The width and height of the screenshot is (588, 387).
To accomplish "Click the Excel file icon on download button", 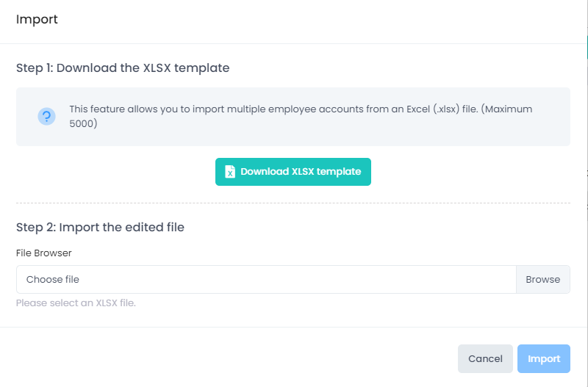I will (x=230, y=172).
